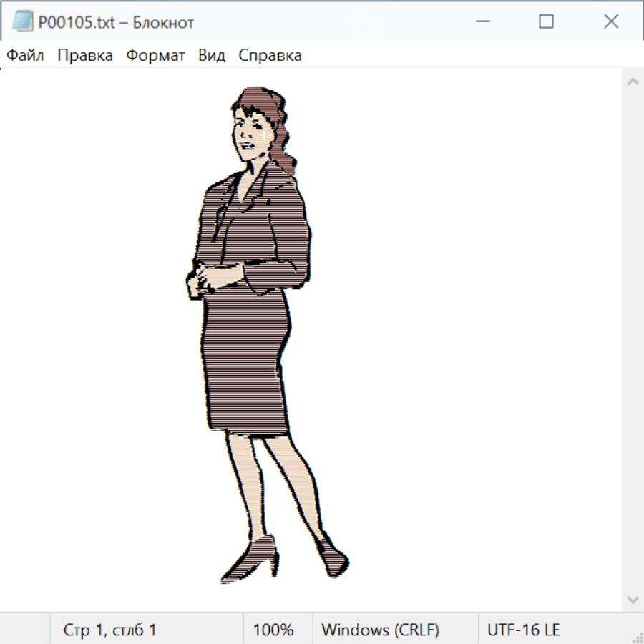Open the Справка menu

coord(270,56)
